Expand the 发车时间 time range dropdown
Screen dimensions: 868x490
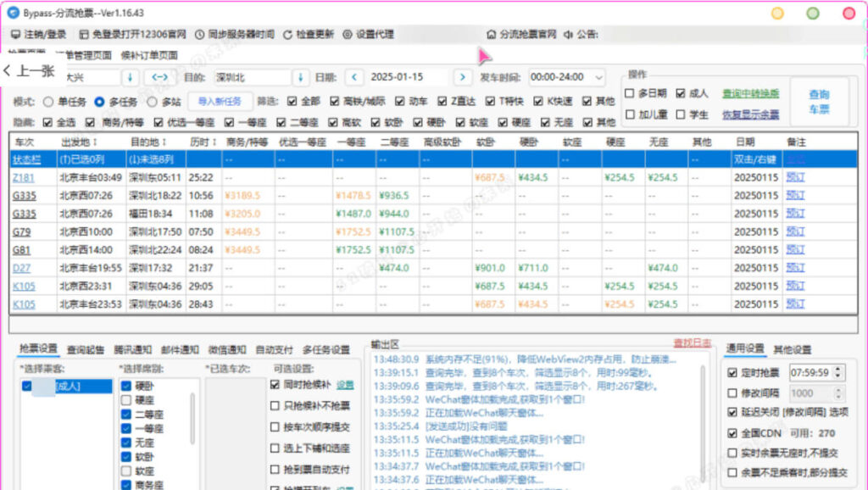(x=599, y=77)
